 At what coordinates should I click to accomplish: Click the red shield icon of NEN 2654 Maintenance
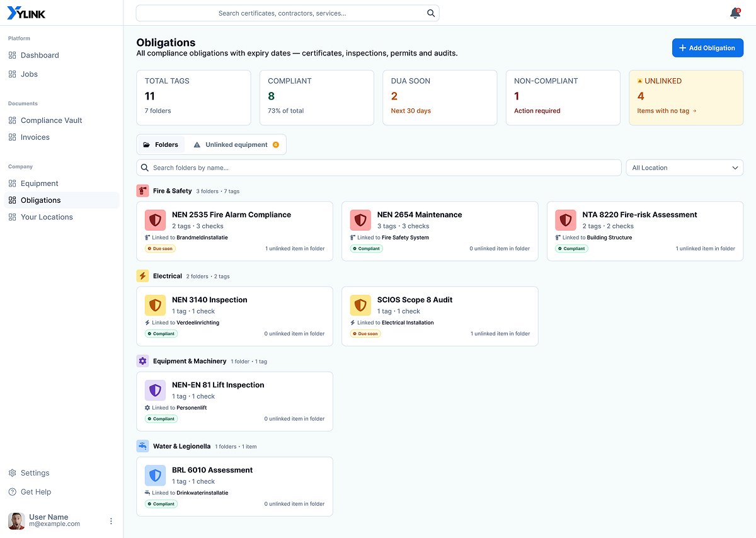(360, 220)
